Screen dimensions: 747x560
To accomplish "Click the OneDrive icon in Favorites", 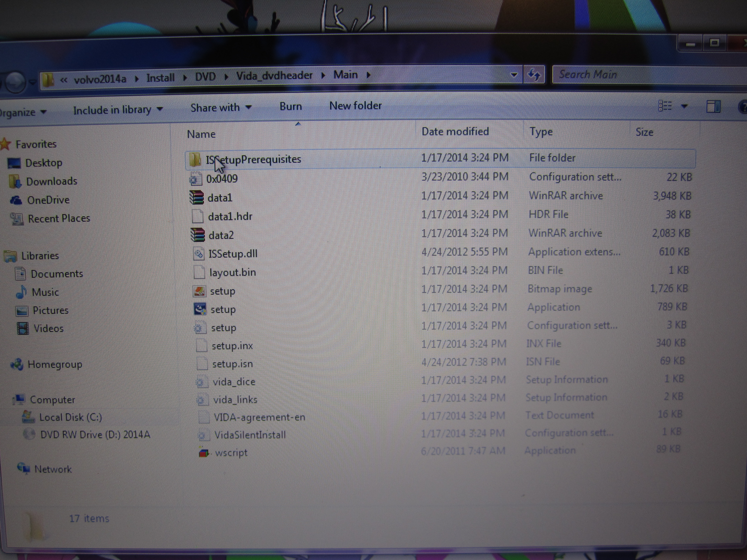I will [16, 200].
